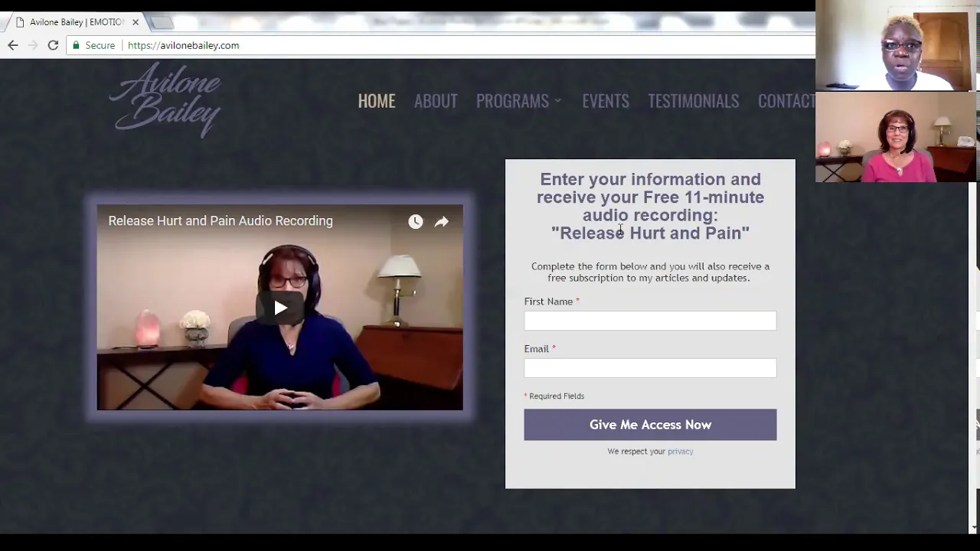This screenshot has width=980, height=551.
Task: Open the CONTACT page
Action: pos(786,101)
